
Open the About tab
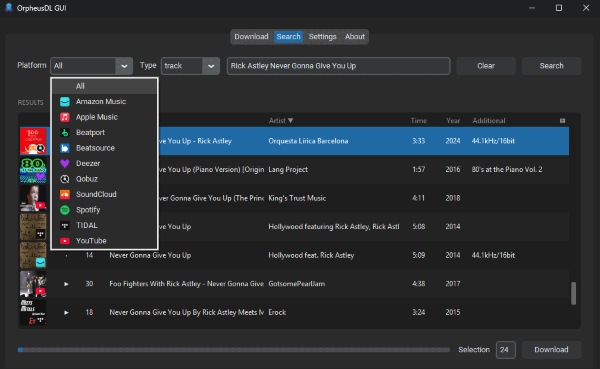(x=355, y=37)
